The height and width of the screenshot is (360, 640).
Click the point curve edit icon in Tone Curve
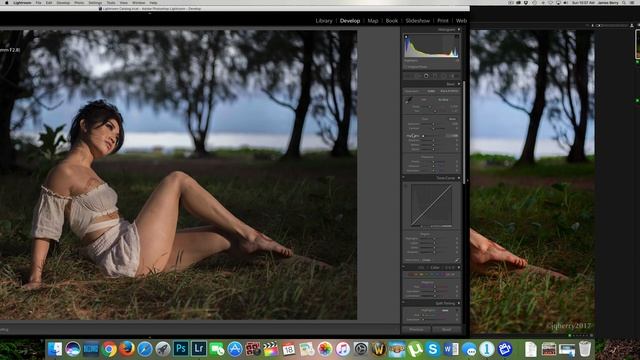coord(457,260)
